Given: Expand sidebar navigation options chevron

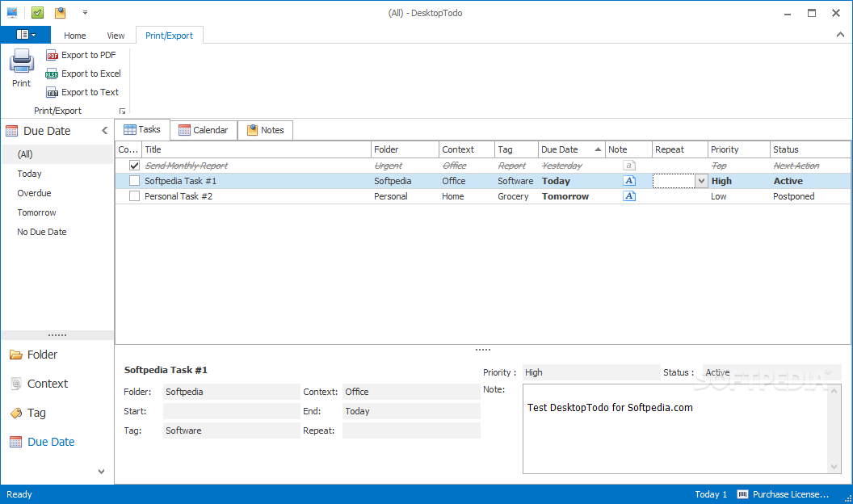Looking at the screenshot, I should point(101,472).
